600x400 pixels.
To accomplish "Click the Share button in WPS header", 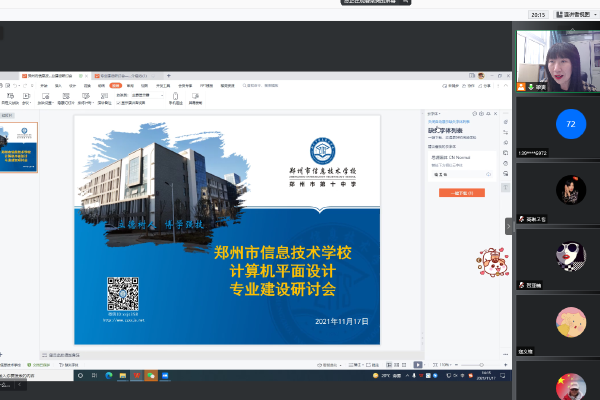I will 484,86.
